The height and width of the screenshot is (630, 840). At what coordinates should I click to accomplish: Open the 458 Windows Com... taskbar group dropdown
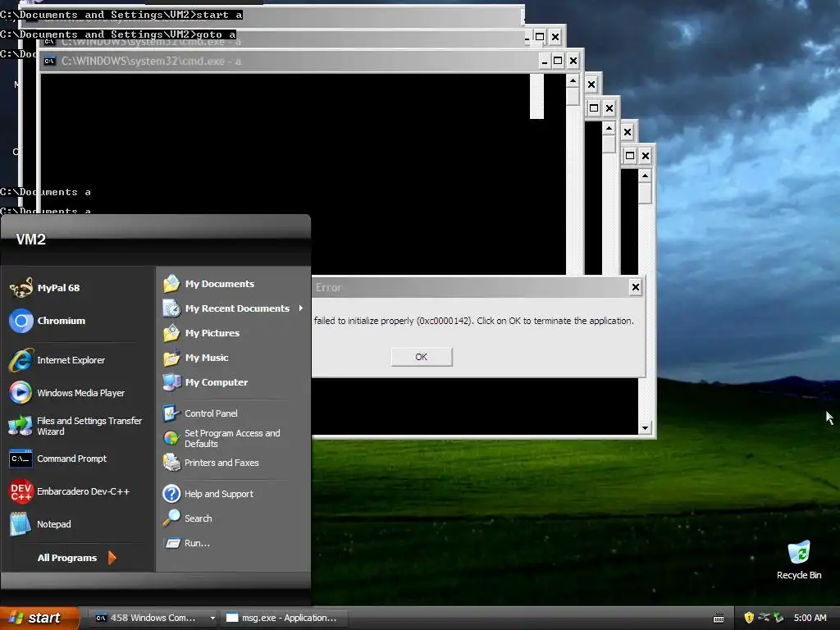[x=212, y=618]
